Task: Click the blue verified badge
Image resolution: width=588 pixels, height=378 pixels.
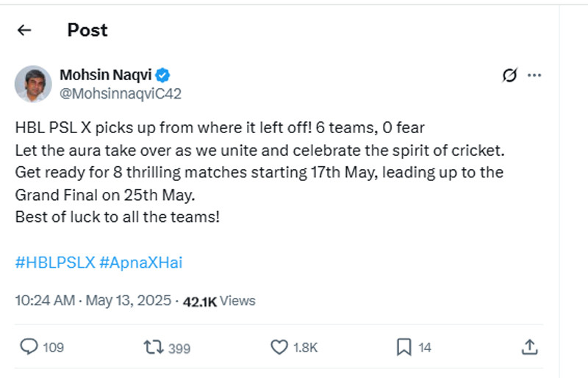Action: point(163,75)
